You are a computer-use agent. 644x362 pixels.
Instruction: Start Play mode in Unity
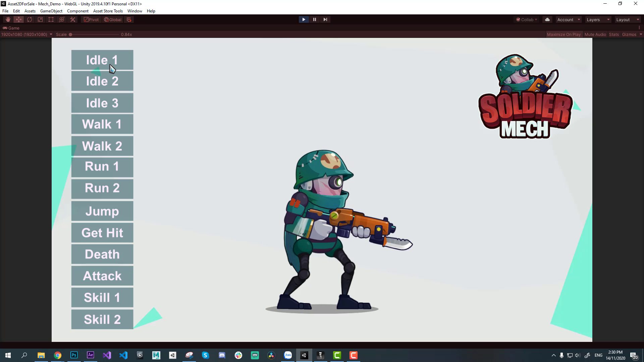tap(304, 19)
